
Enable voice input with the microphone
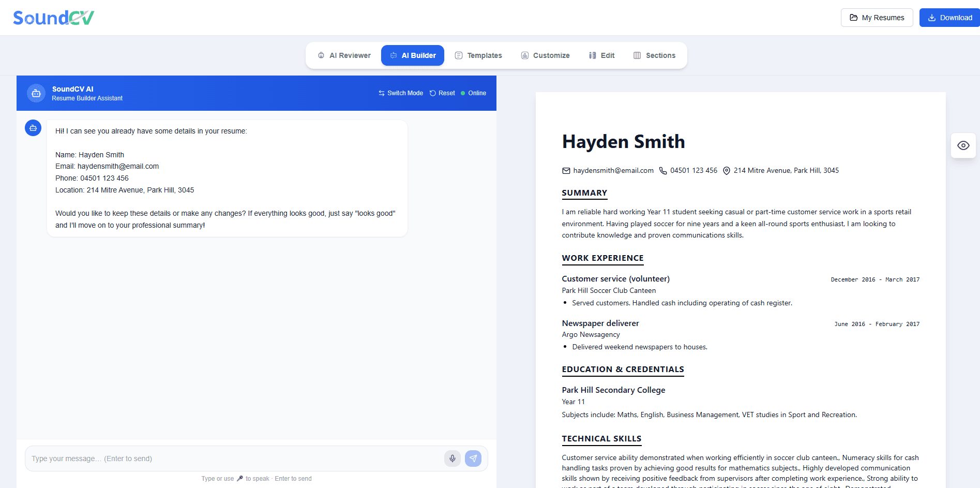tap(452, 459)
